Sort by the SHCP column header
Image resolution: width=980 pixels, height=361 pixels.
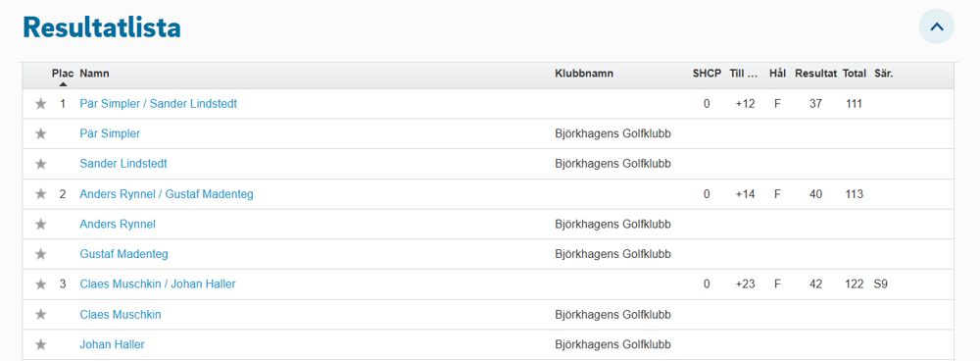pos(707,74)
